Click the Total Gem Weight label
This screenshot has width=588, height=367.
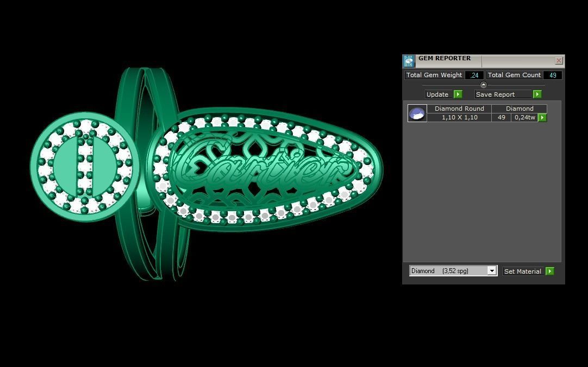coord(434,75)
